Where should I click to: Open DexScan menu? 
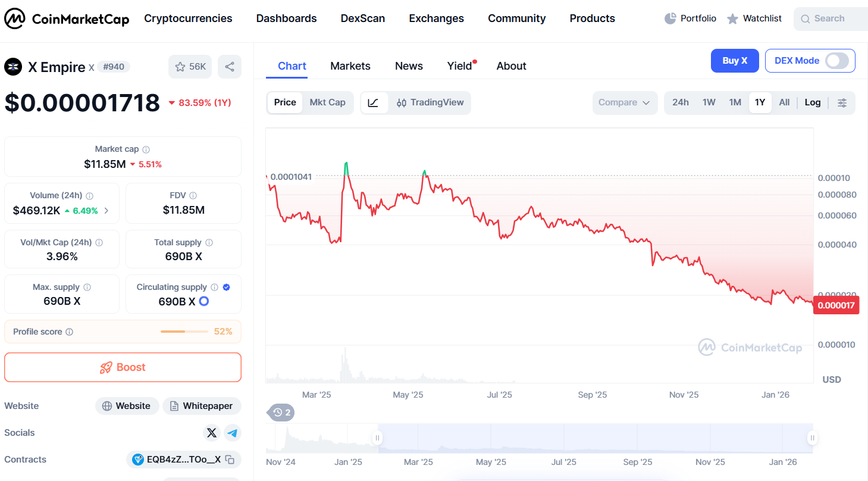tap(363, 18)
